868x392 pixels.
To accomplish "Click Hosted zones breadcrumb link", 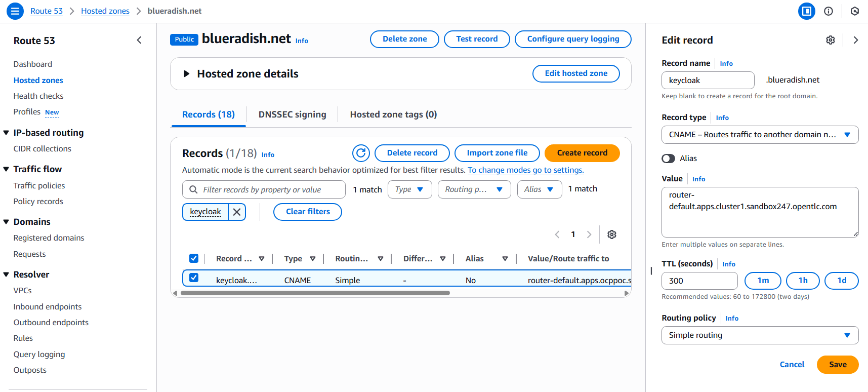I will (x=105, y=11).
